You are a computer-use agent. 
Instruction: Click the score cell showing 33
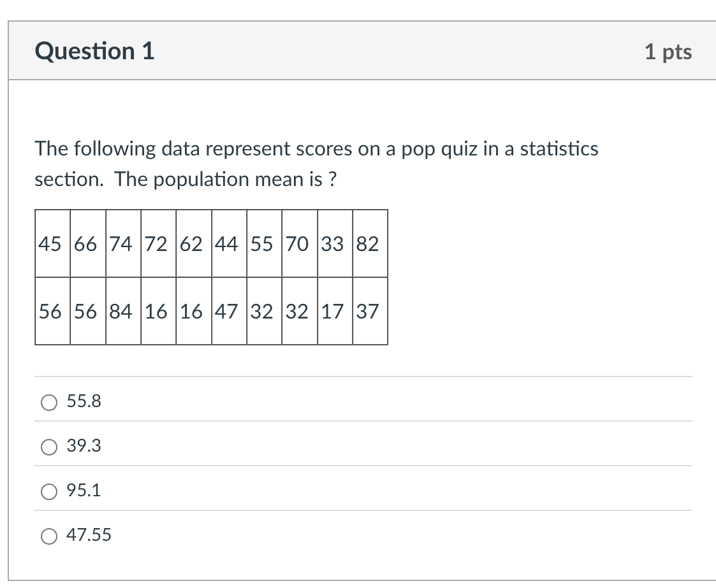pos(335,243)
